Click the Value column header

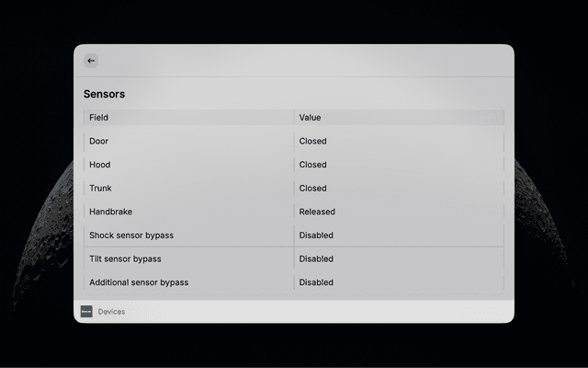tap(399, 118)
